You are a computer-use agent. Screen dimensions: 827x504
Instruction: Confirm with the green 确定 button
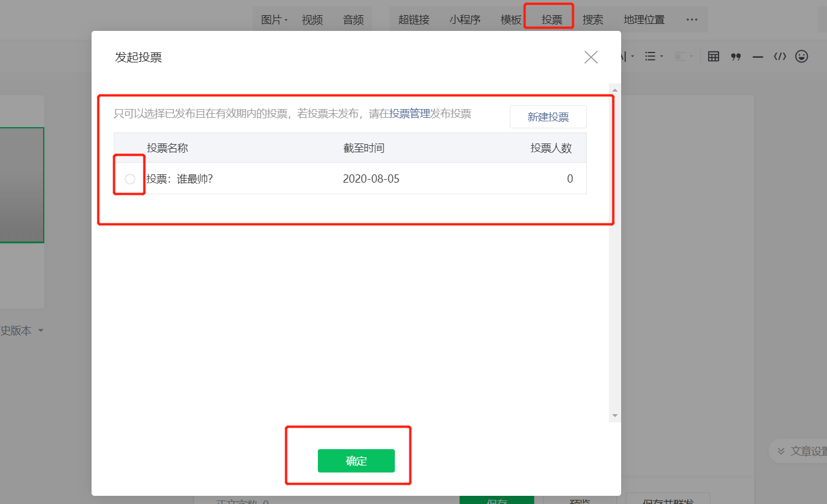pyautogui.click(x=356, y=461)
